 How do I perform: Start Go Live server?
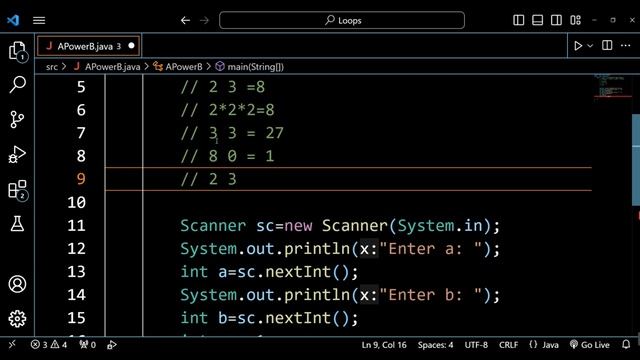point(589,345)
